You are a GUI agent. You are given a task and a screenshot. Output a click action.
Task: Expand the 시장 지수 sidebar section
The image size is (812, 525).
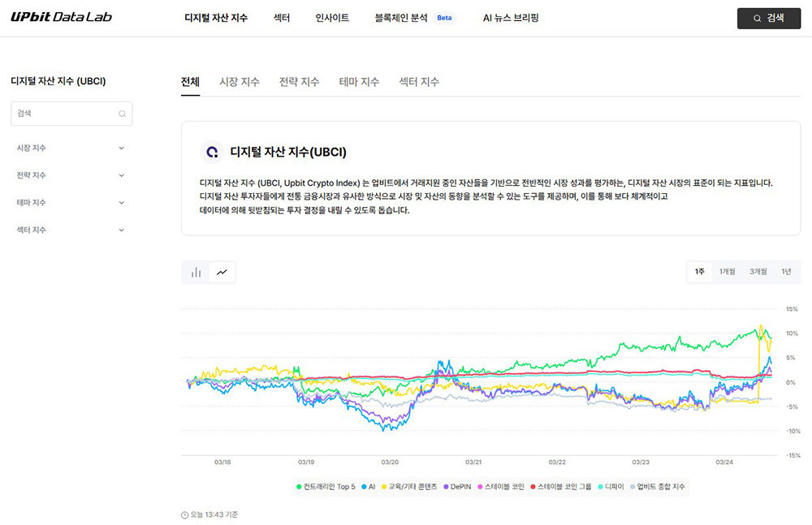pyautogui.click(x=71, y=148)
